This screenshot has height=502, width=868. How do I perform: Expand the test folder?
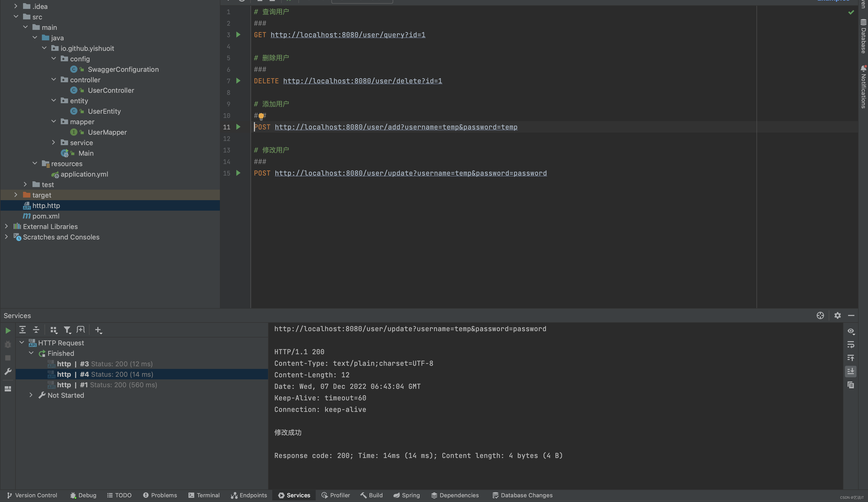tap(25, 184)
